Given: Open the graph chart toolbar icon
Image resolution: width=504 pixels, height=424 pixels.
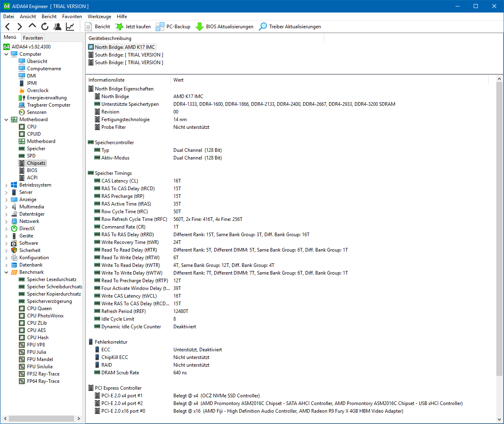Looking at the screenshot, I should click(x=70, y=27).
